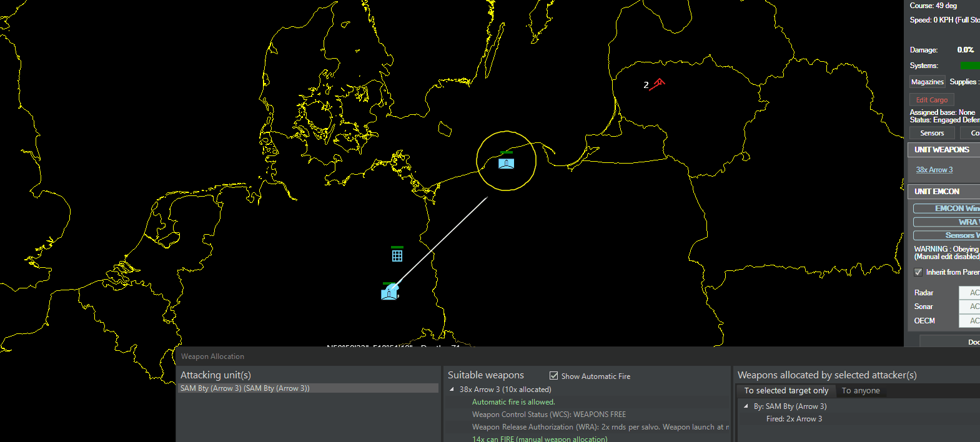Click the 'Speed: 0 KPH' readout

click(944, 20)
